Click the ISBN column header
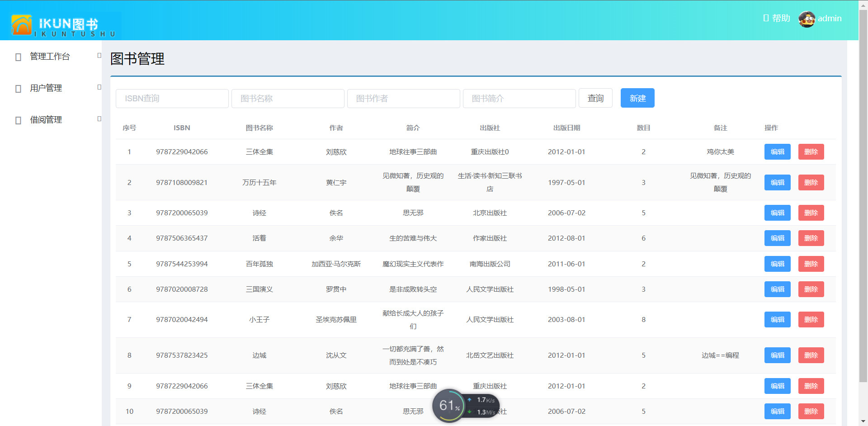Viewport: 868px width, 426px height. 182,128
